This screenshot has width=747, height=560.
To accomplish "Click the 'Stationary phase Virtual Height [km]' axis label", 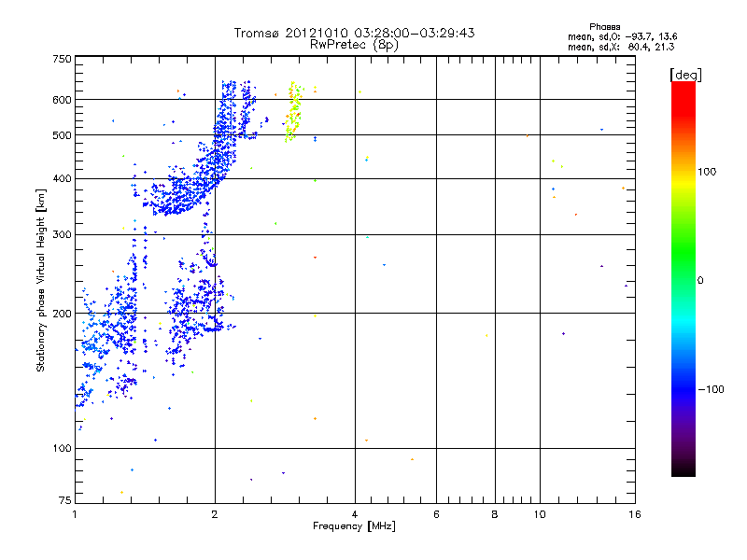I will [x=40, y=280].
